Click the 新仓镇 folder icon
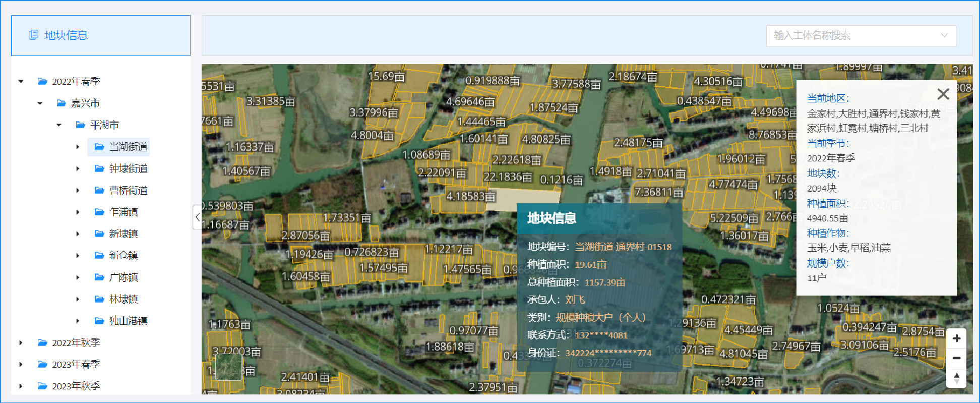The image size is (980, 403). click(x=99, y=255)
